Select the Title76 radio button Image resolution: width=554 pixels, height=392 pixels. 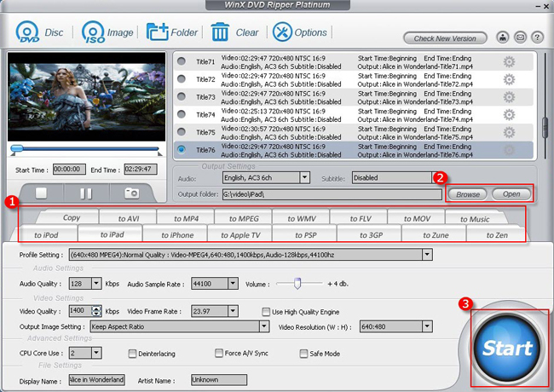pyautogui.click(x=182, y=149)
